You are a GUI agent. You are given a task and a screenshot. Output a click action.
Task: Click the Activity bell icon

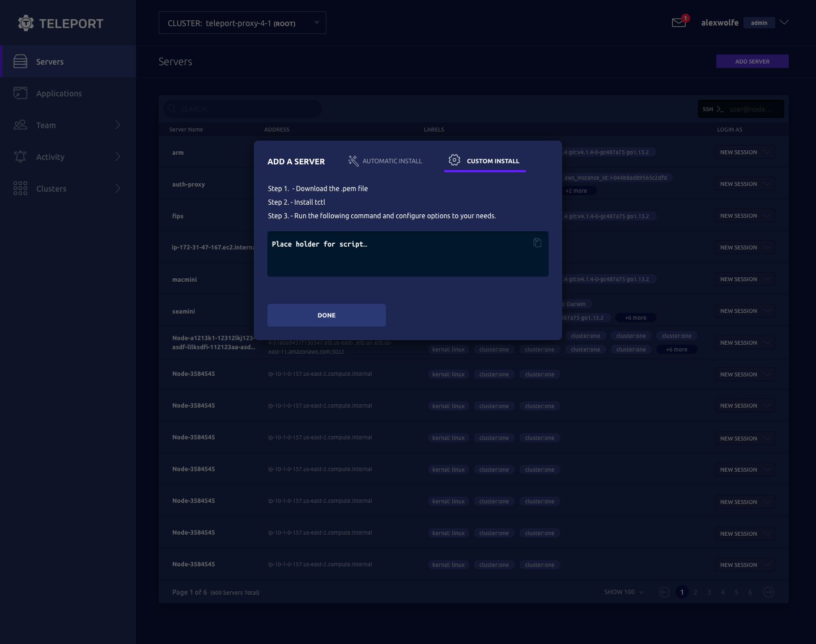pos(20,157)
